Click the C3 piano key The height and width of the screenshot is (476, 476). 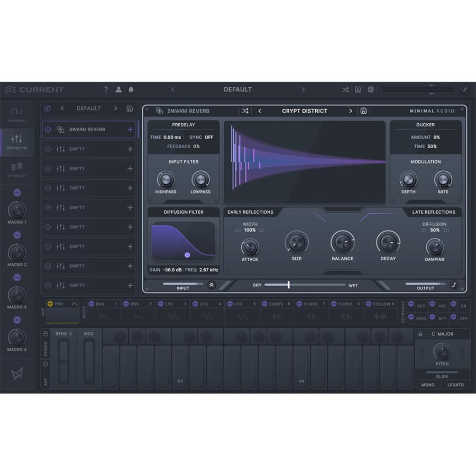point(180,368)
